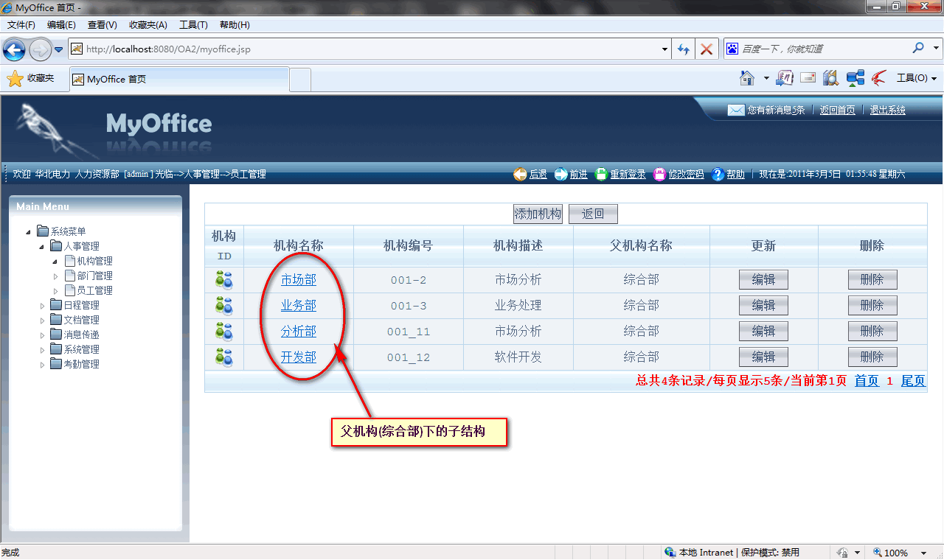Viewport: 944px width, 560px height.
Task: Open the 文件(F) menu
Action: [x=21, y=25]
